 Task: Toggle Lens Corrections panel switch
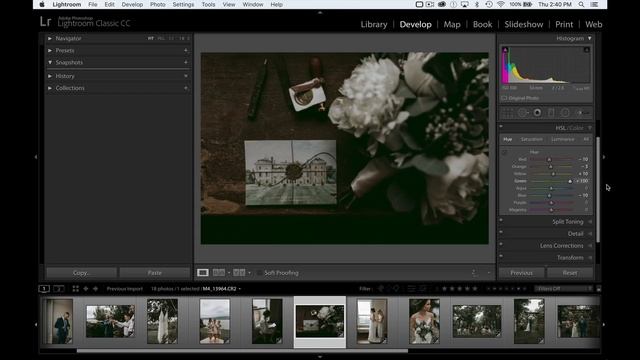tap(501, 244)
